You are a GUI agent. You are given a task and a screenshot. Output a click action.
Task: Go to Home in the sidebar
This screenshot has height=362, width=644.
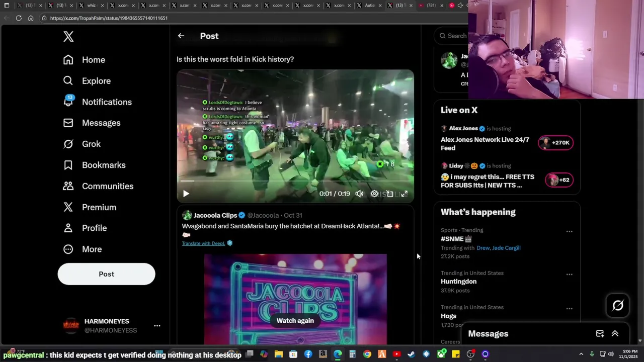tap(84, 60)
